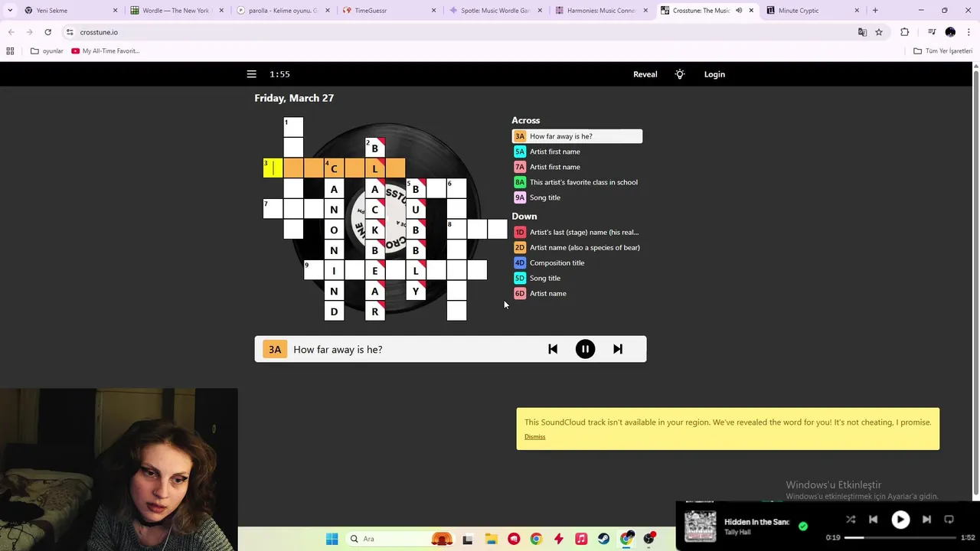Switch to the Yeni Sekme tab
The width and height of the screenshot is (980, 551).
tap(69, 11)
